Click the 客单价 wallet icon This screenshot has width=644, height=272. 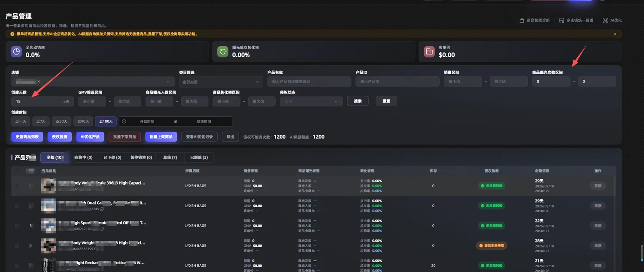tap(429, 51)
